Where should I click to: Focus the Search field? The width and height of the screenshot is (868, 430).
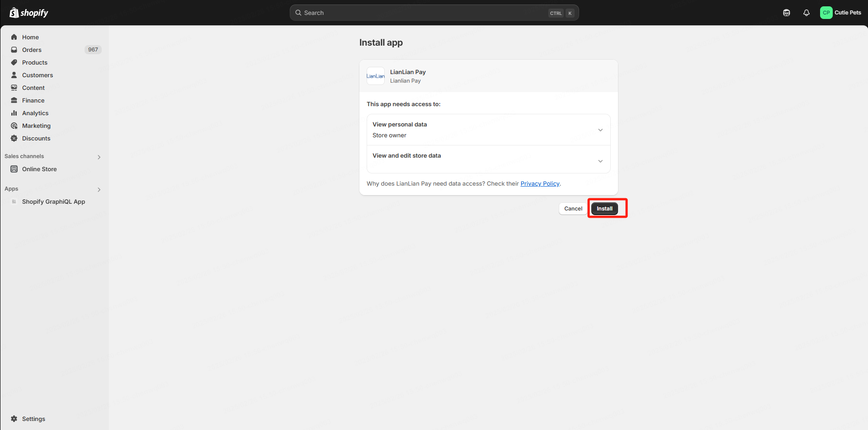(434, 13)
